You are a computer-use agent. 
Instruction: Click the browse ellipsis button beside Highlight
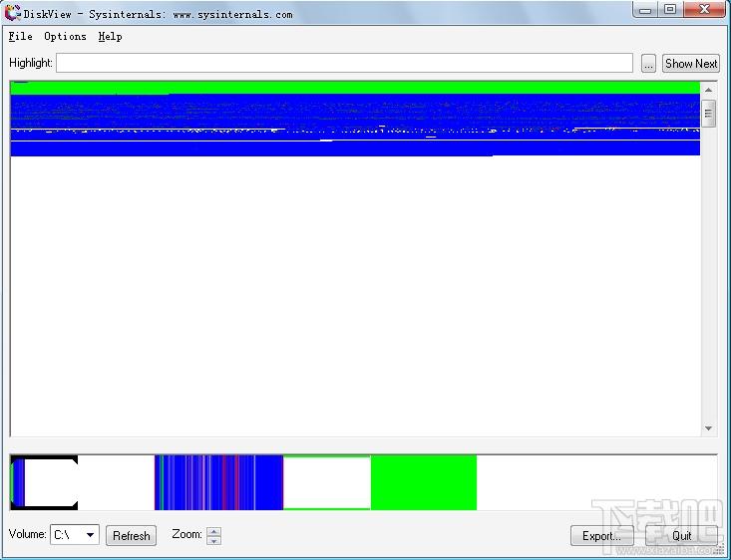[648, 64]
